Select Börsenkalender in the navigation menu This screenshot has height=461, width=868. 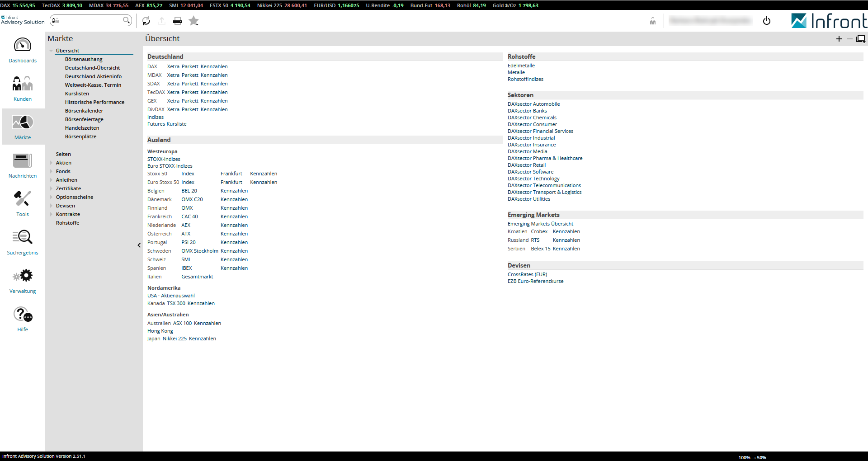coord(84,111)
